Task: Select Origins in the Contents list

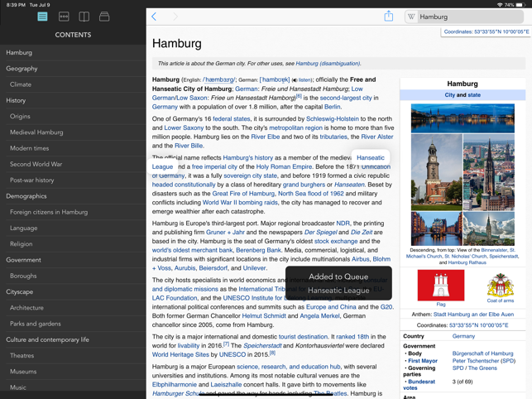Action: (73, 117)
